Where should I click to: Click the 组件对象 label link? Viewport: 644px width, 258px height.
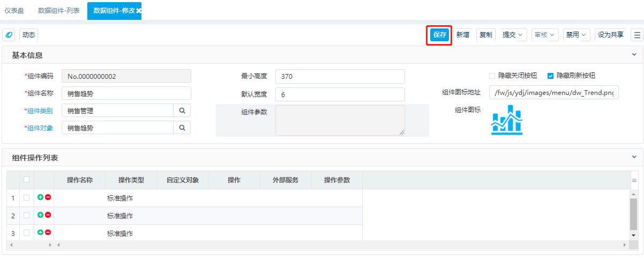click(40, 128)
